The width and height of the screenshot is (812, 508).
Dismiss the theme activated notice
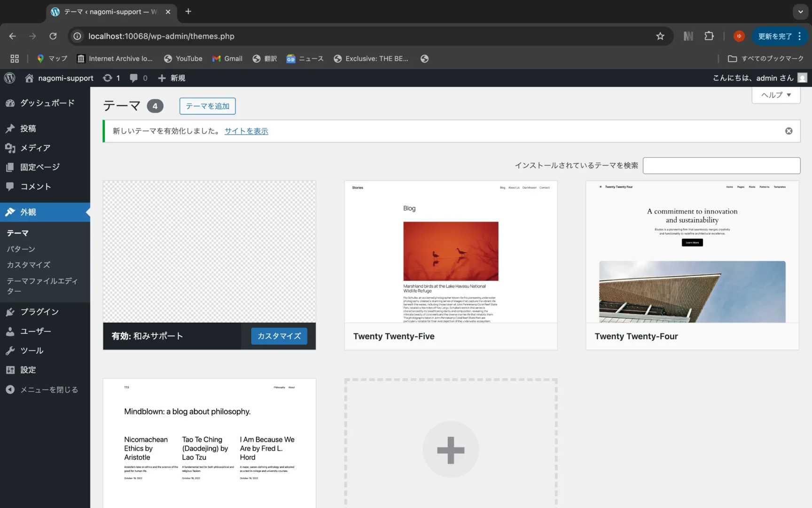(789, 131)
